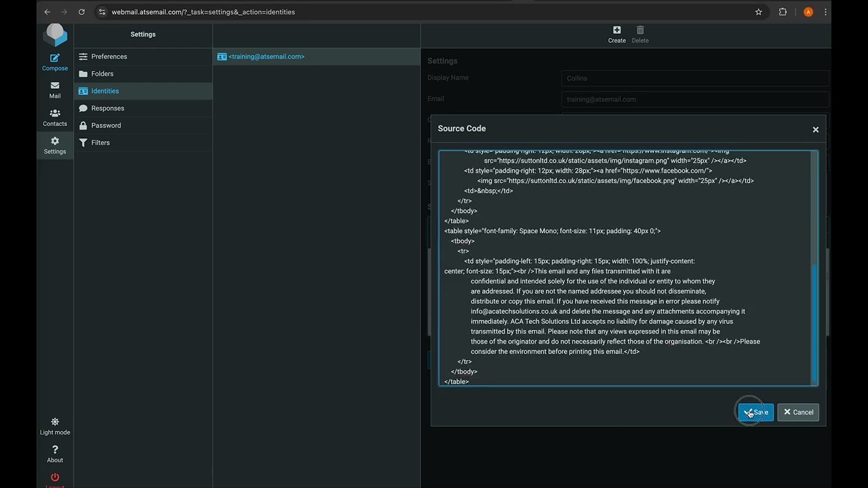The image size is (868, 488).
Task: Click the source code scrollbar
Action: click(814, 324)
